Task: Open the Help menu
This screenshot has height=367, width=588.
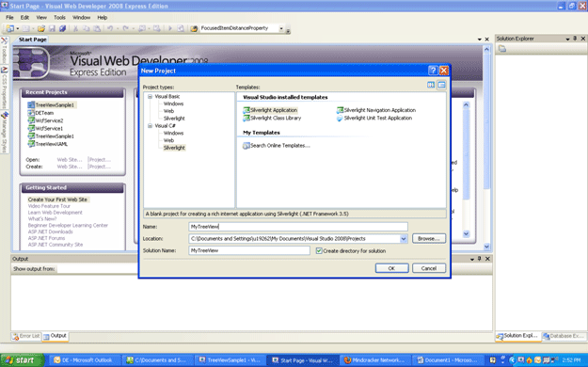Action: [102, 17]
